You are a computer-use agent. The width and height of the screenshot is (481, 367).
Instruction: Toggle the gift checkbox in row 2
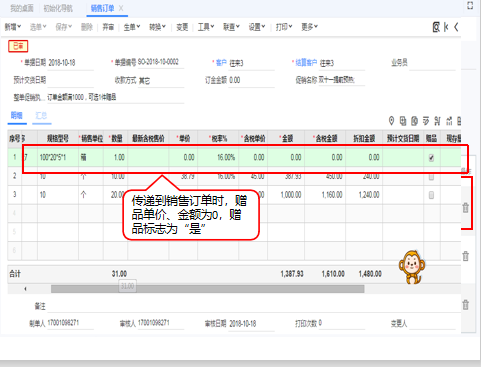click(431, 177)
